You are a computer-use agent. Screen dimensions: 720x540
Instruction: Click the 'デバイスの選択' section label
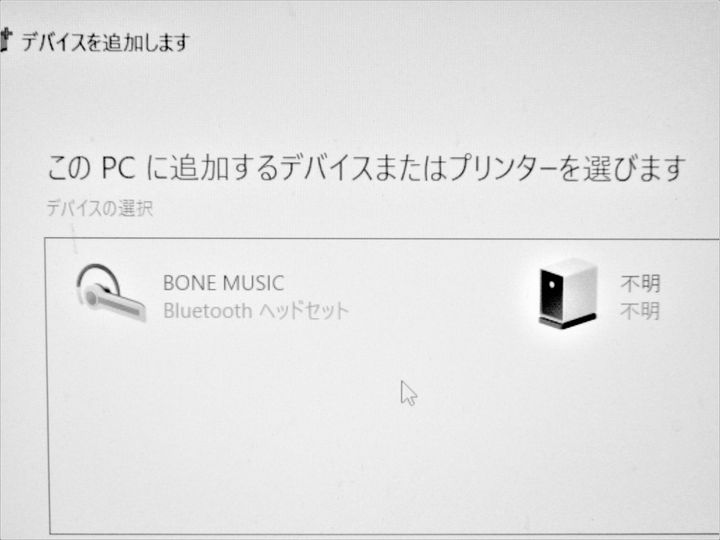tap(99, 208)
